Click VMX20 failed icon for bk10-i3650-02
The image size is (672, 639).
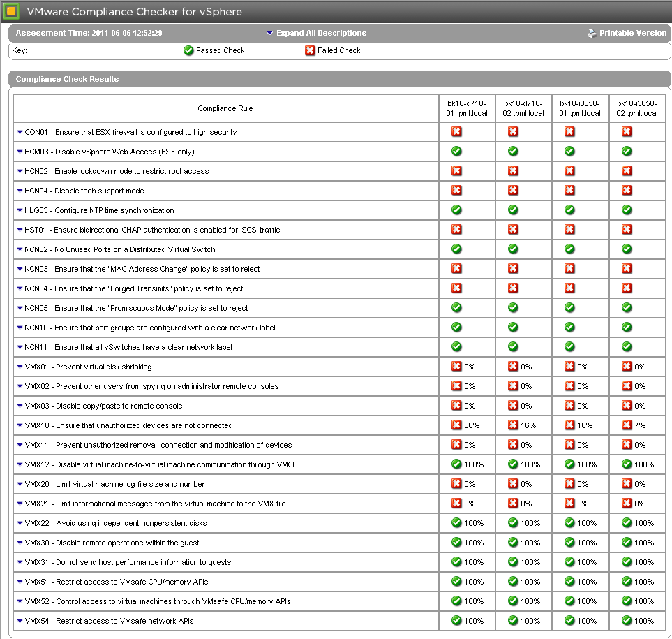[x=627, y=484]
